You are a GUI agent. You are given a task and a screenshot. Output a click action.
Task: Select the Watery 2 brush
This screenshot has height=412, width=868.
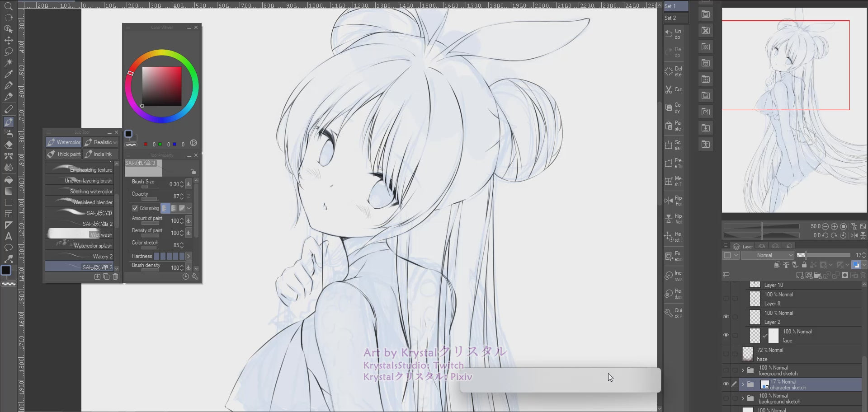pos(79,256)
